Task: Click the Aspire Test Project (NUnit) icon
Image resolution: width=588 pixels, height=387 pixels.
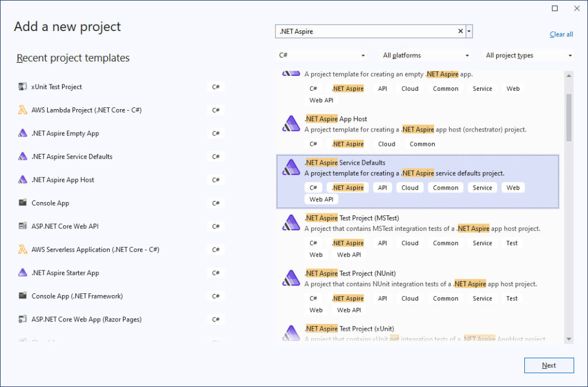Action: pyautogui.click(x=291, y=278)
